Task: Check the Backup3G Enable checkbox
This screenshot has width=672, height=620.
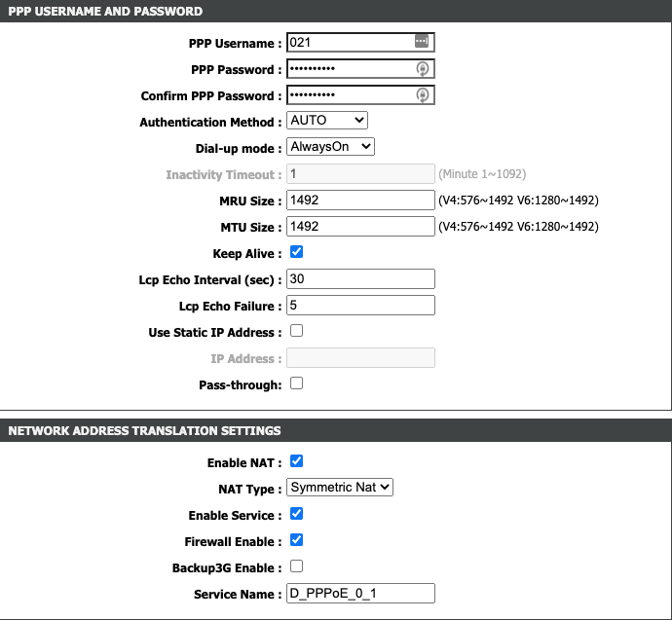Action: pos(297,566)
